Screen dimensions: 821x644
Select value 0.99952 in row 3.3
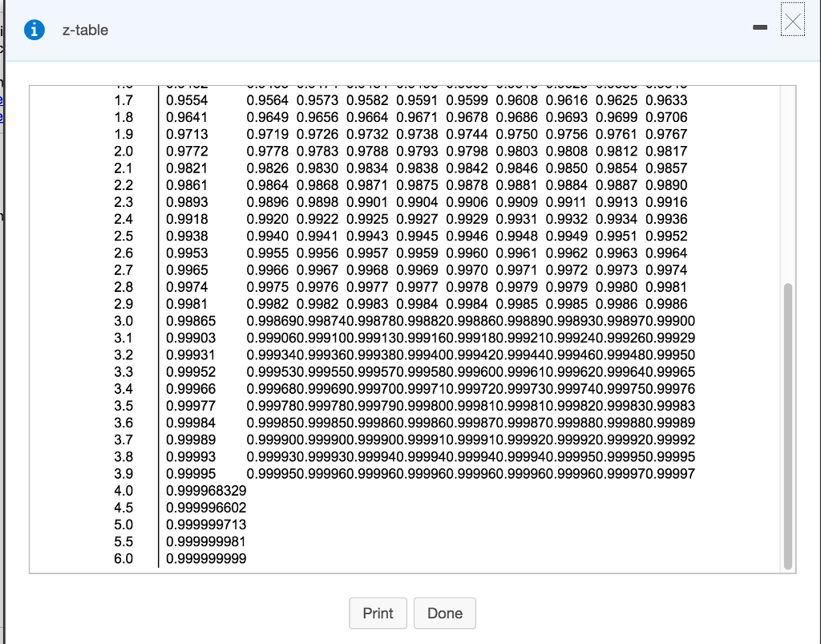[x=191, y=372]
